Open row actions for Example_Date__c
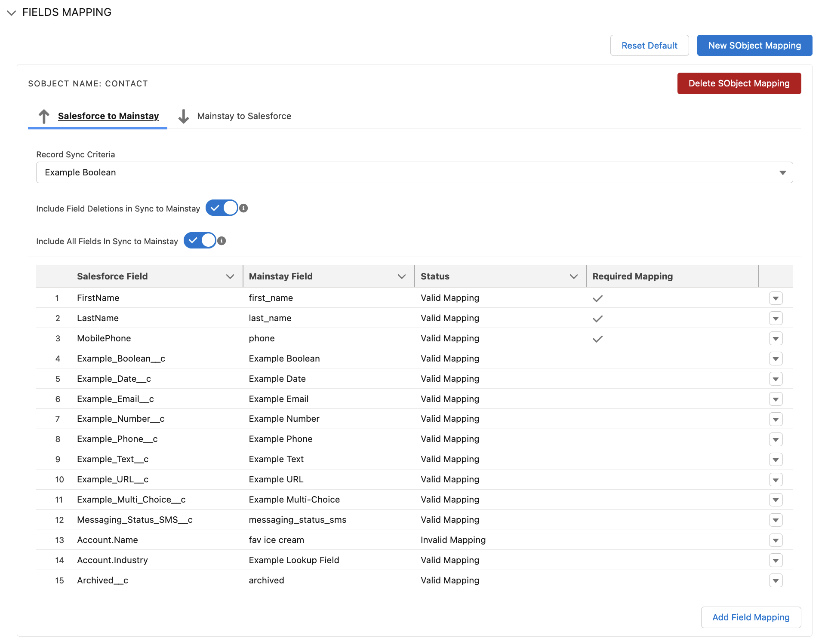 [776, 379]
